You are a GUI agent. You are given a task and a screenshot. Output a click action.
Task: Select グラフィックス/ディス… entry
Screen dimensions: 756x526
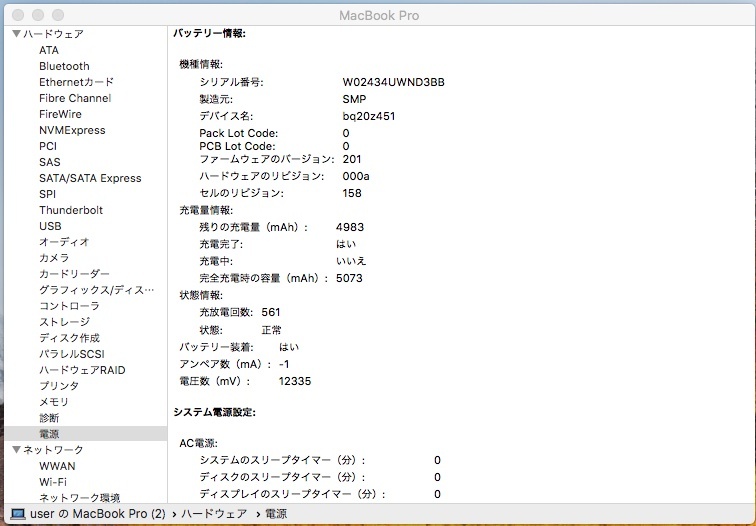pos(96,290)
